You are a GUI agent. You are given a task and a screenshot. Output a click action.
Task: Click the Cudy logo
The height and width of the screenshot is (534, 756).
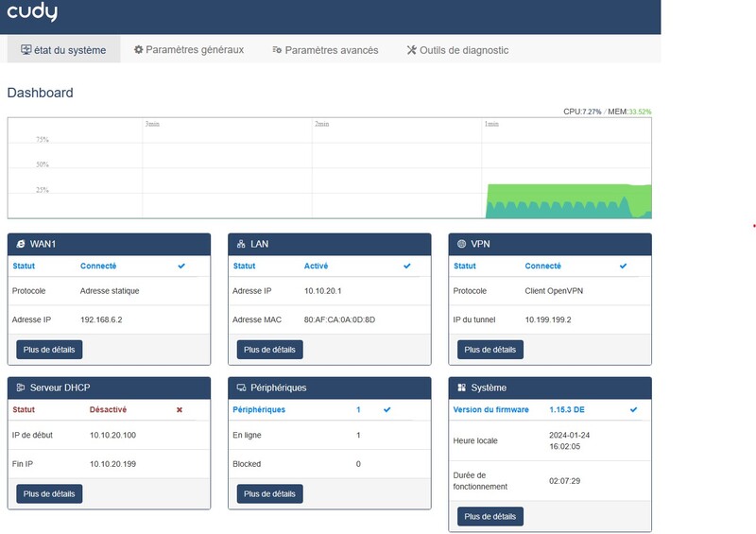(x=32, y=12)
